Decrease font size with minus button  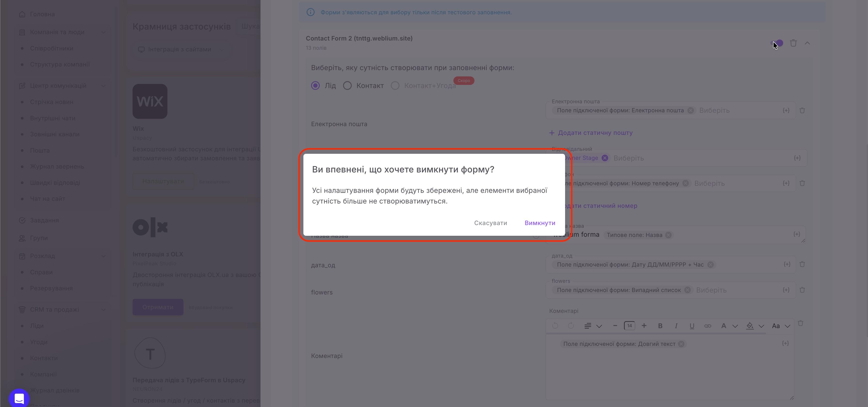pos(615,326)
